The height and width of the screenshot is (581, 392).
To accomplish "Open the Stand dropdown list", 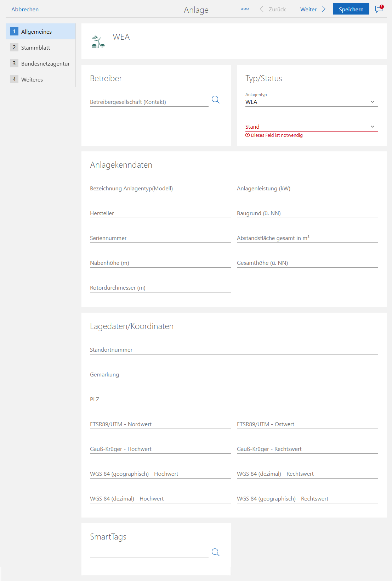I will (x=312, y=127).
